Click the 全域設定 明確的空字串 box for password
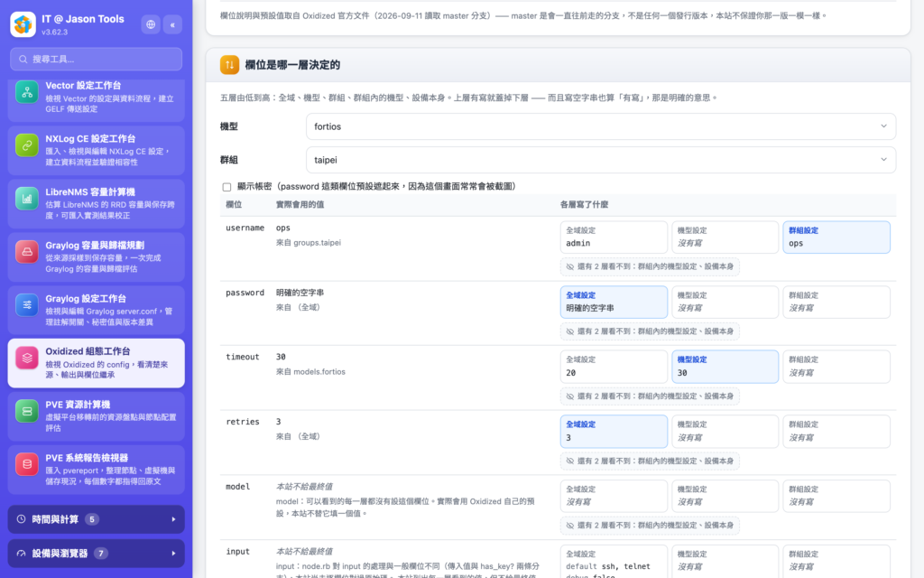 coord(614,302)
